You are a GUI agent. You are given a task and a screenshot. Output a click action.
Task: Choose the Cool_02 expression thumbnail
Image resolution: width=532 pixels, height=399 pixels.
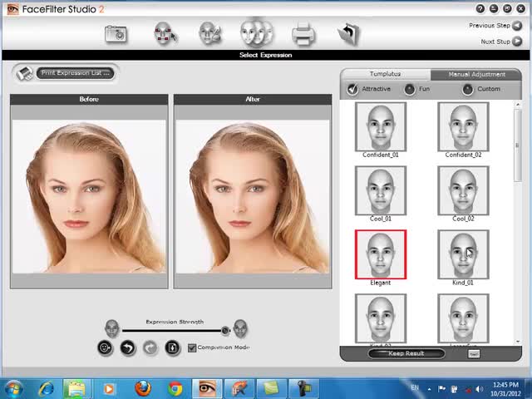(x=463, y=190)
